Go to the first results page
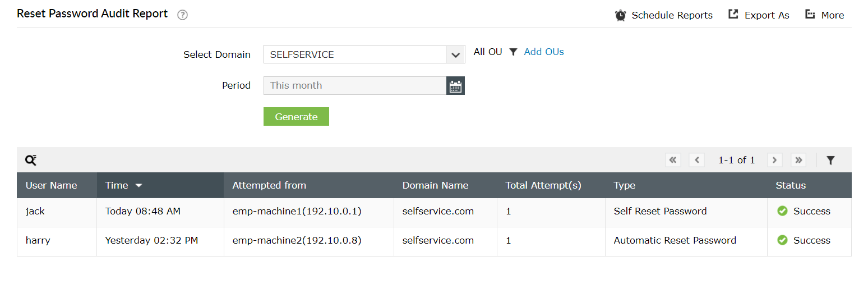The height and width of the screenshot is (302, 868). pos(673,160)
